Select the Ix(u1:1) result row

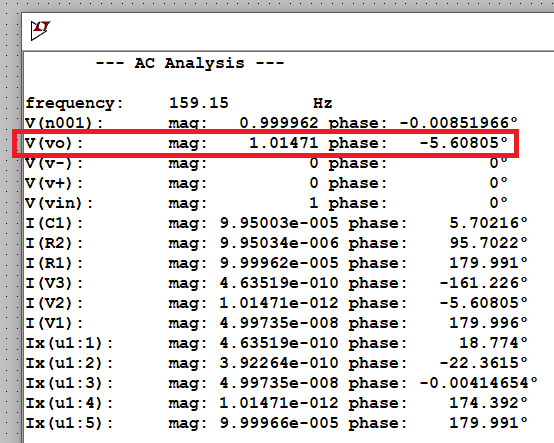pyautogui.click(x=276, y=343)
